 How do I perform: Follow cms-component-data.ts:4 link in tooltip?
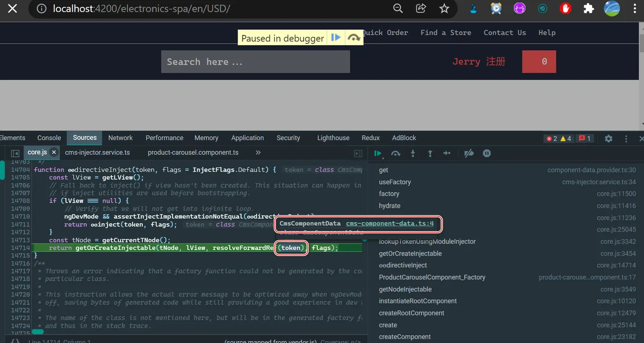tap(390, 223)
